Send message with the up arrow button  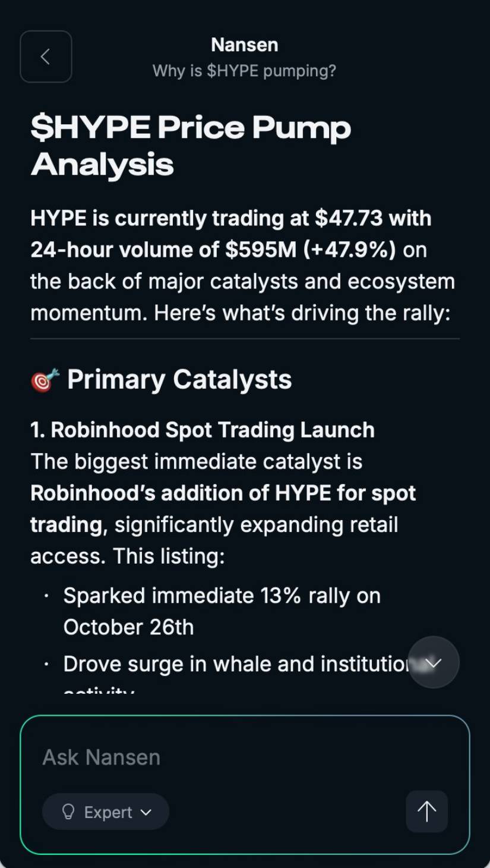tap(426, 811)
